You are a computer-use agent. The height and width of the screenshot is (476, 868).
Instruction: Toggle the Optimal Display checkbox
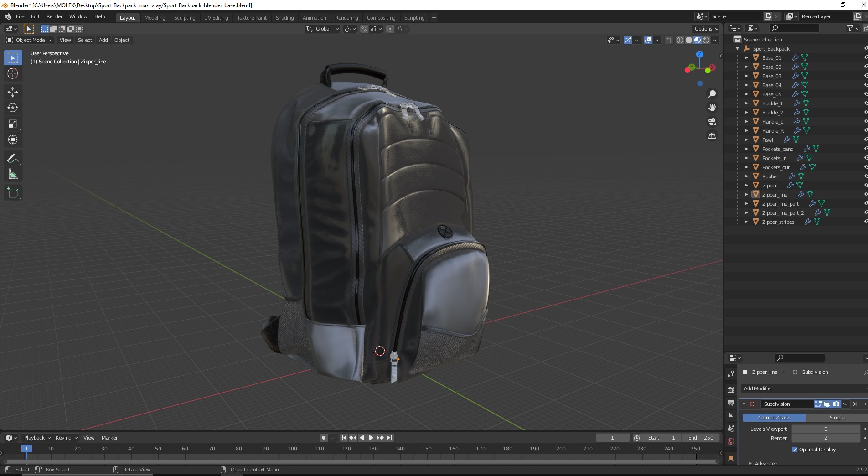tap(795, 450)
